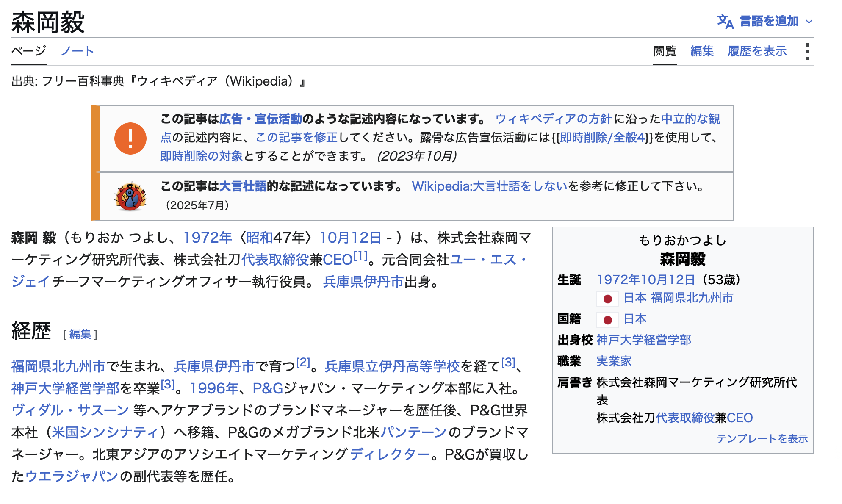Open the ウィキペディアの方針 link
842x504 pixels.
tap(554, 119)
